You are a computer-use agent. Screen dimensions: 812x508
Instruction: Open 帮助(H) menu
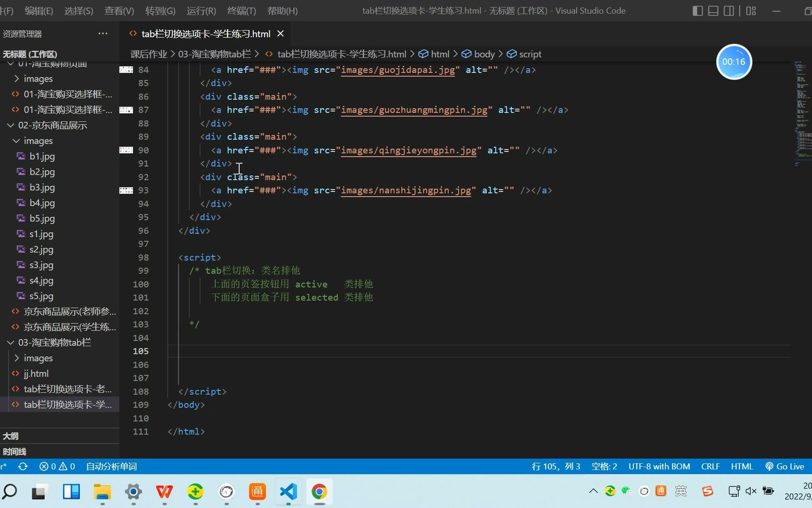(282, 11)
